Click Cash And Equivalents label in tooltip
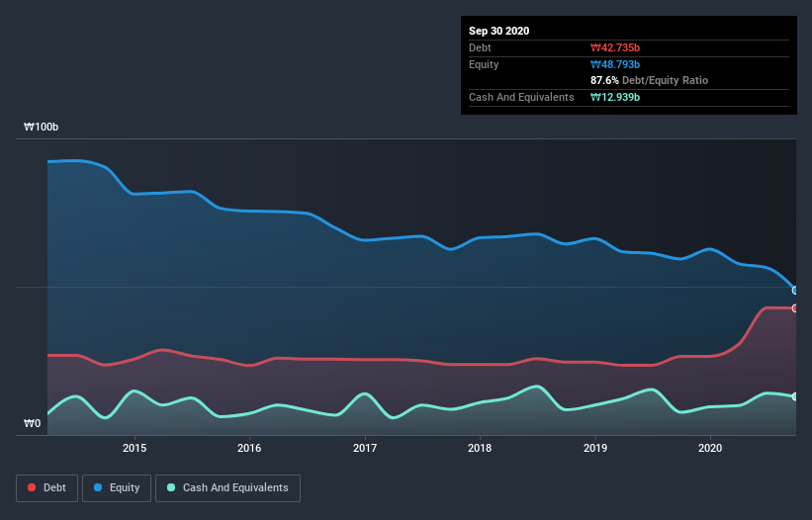 [521, 97]
